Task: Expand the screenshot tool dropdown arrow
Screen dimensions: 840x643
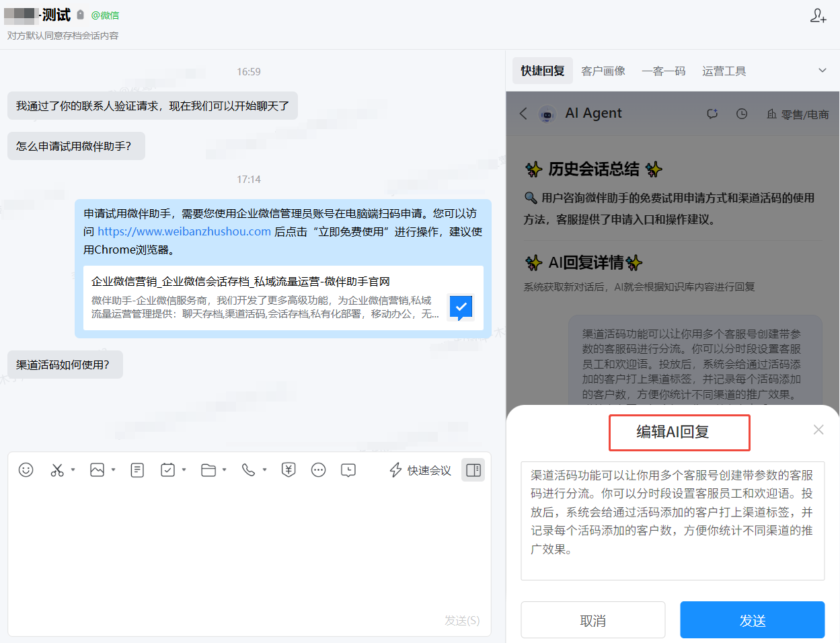Action: 73,470
